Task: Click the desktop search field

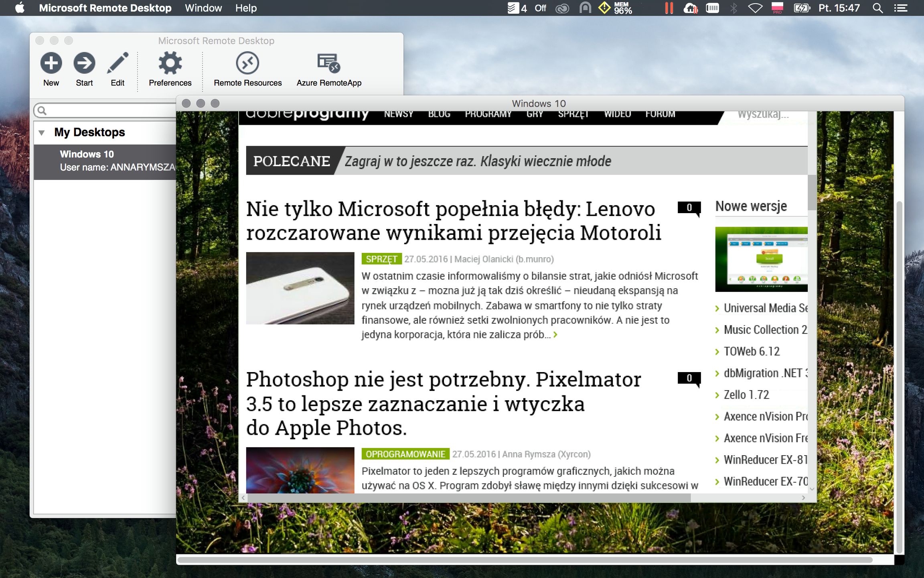Action: pos(105,110)
